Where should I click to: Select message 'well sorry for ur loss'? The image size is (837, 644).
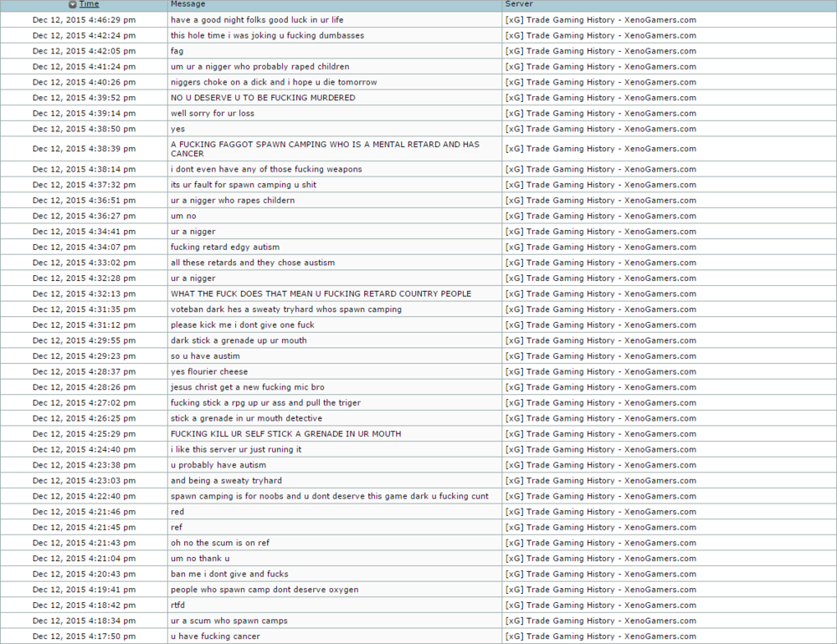pos(213,113)
